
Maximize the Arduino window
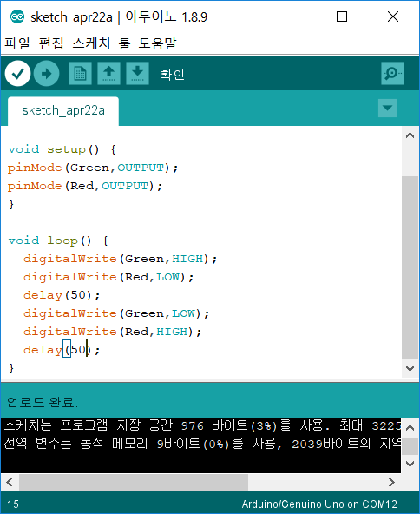coord(342,16)
